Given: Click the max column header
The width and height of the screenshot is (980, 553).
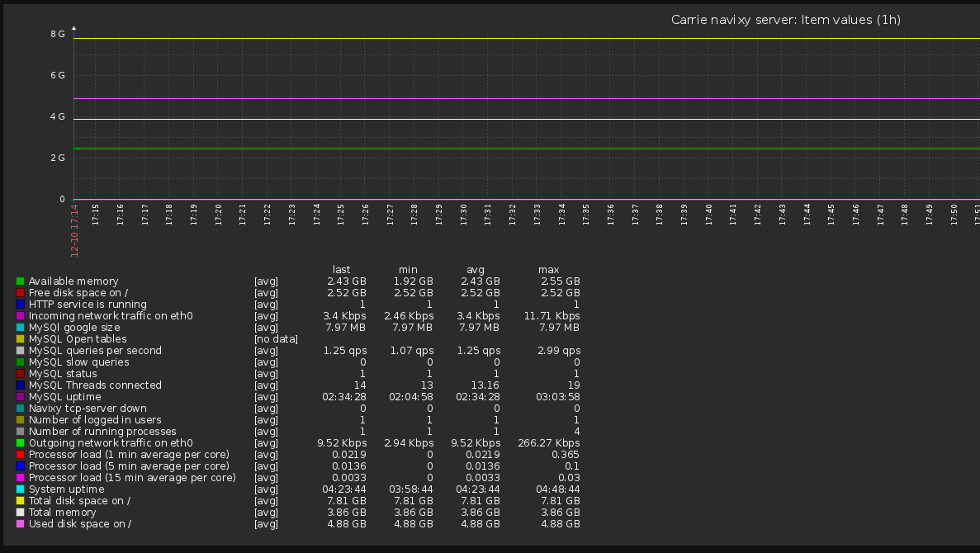Looking at the screenshot, I should [x=549, y=270].
